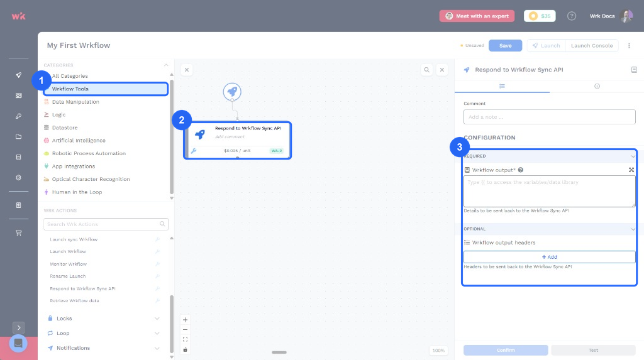
Task: Click the Launch button
Action: [x=547, y=46]
